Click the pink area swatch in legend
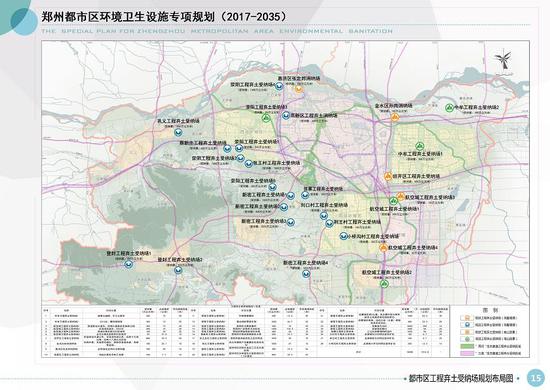550x390 pixels. coord(467,353)
